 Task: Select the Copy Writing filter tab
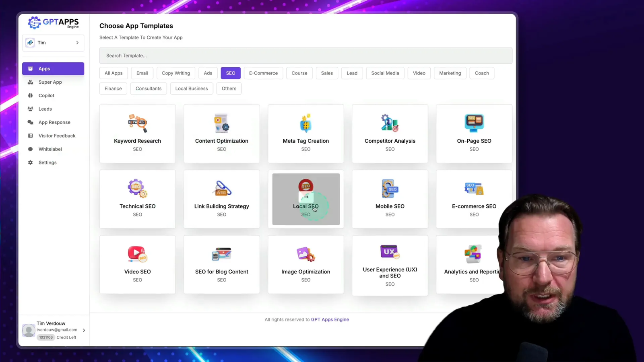176,73
